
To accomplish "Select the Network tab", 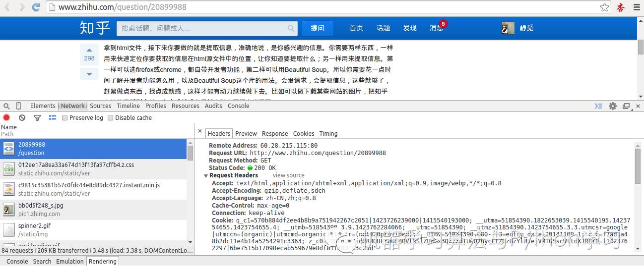I will click(x=73, y=106).
